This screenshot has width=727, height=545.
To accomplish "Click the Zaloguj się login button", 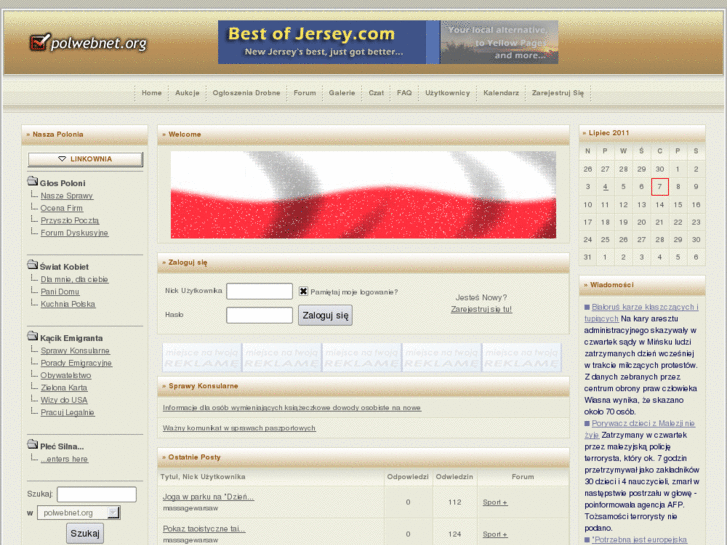I will [x=325, y=315].
